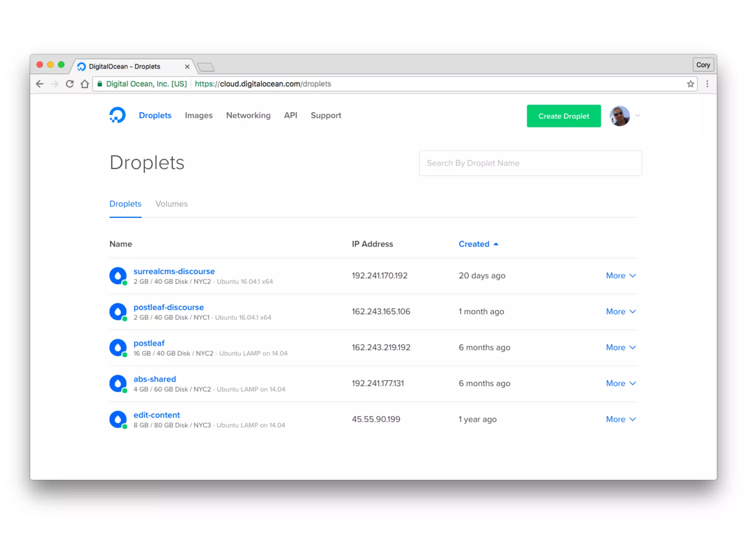This screenshot has height=560, width=747.
Task: Expand More menu for abs-shared
Action: click(x=620, y=384)
